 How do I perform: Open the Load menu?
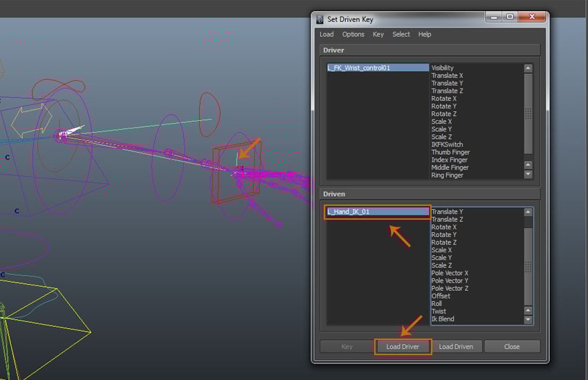[327, 35]
